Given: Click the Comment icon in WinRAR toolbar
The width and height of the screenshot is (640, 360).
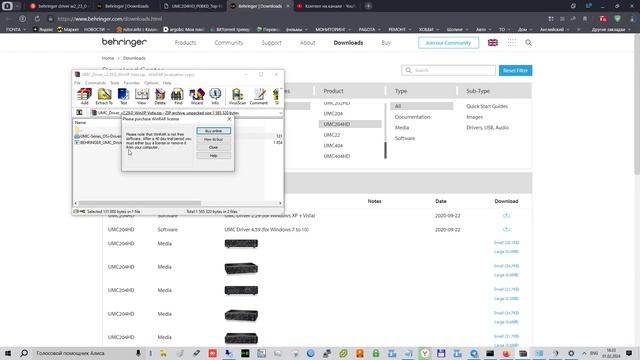Looking at the screenshot, I should click(x=259, y=95).
